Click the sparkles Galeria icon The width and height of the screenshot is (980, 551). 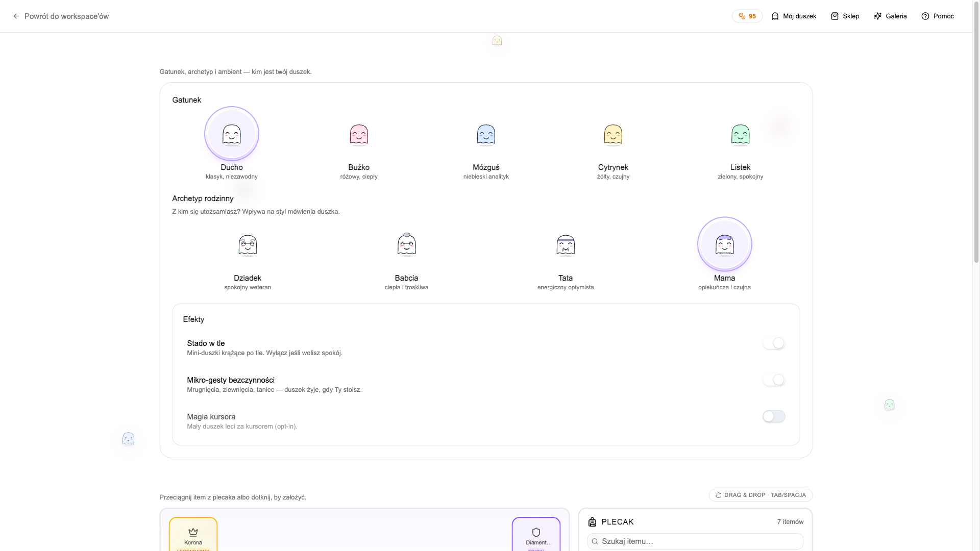pos(877,16)
